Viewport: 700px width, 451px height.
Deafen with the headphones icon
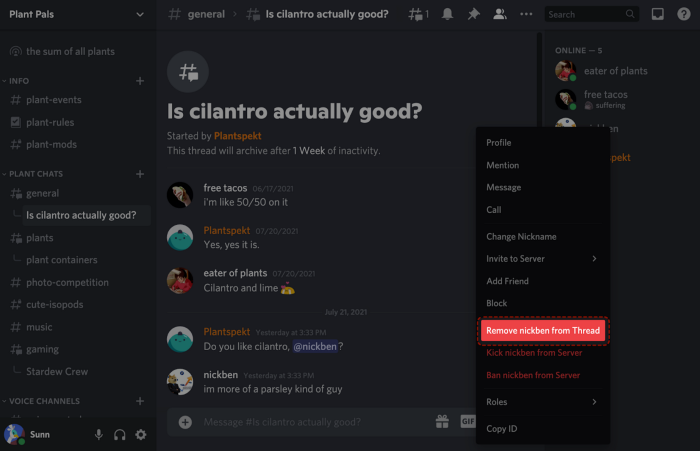tap(120, 434)
